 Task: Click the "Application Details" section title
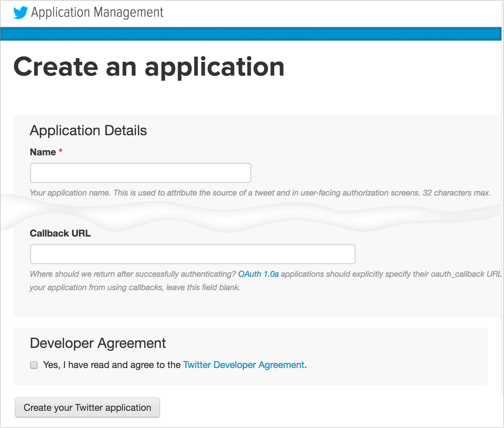[x=89, y=131]
